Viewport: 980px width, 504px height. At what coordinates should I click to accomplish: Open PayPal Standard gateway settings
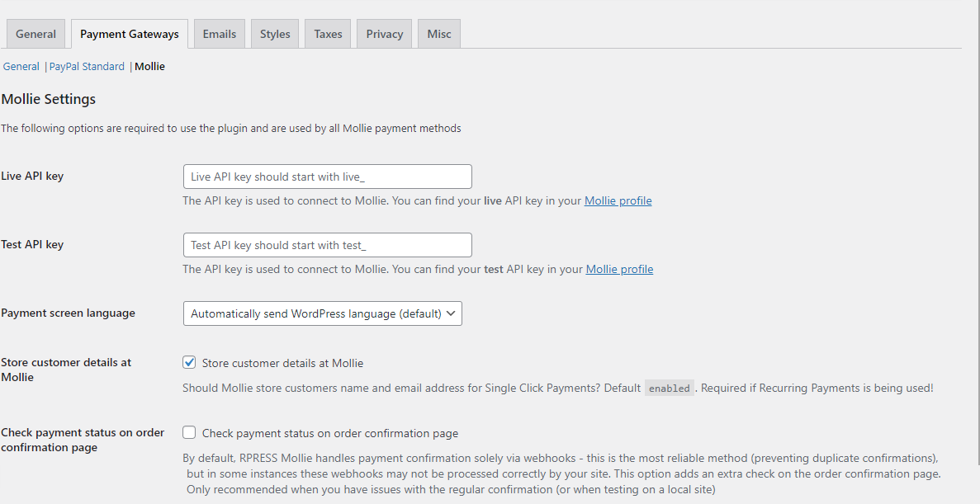pyautogui.click(x=87, y=66)
